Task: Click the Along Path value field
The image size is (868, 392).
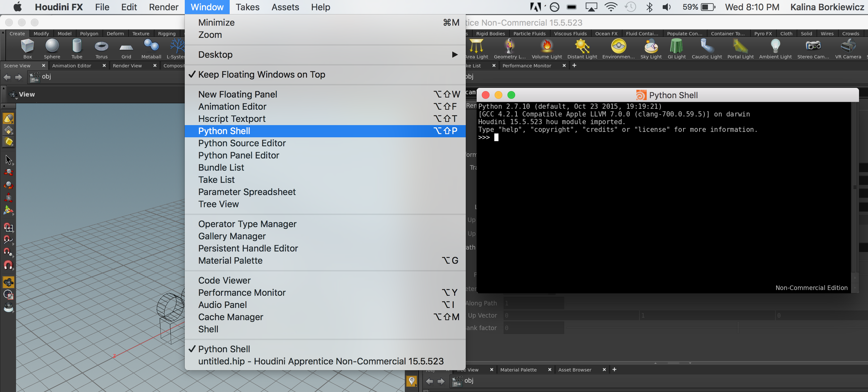Action: 533,303
